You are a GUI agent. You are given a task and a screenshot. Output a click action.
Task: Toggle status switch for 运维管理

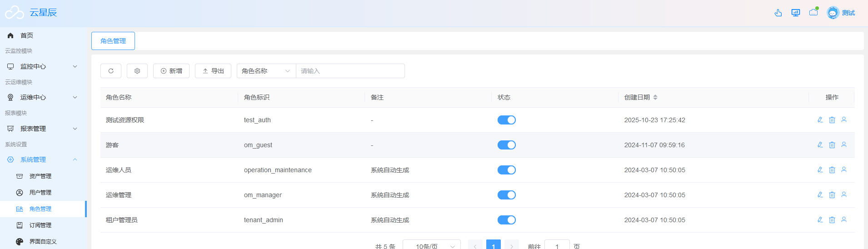(x=507, y=195)
